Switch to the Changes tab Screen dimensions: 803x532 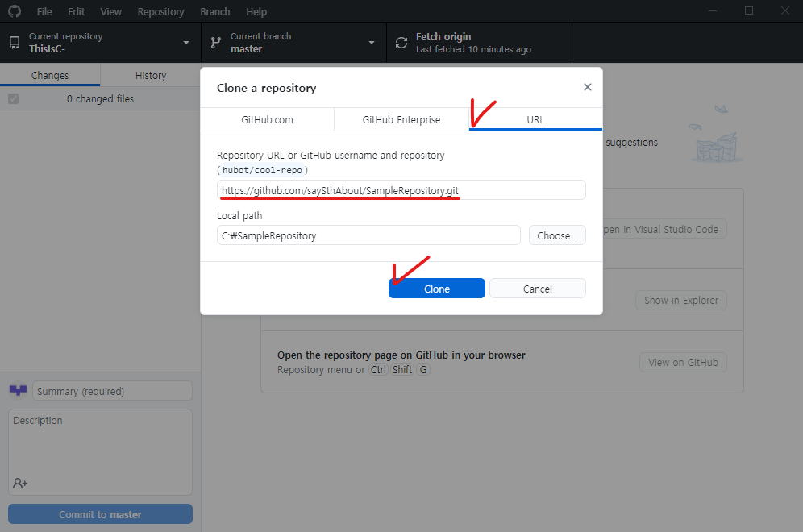point(50,75)
